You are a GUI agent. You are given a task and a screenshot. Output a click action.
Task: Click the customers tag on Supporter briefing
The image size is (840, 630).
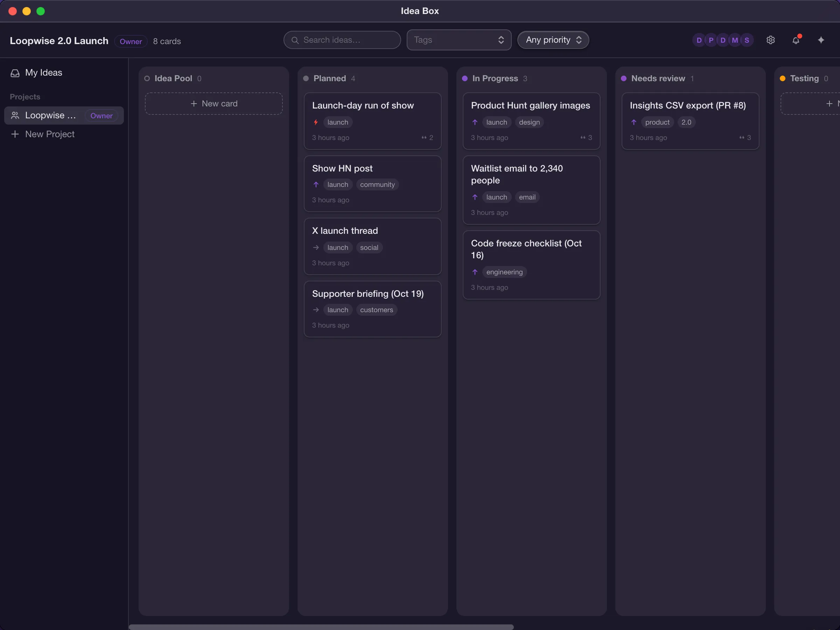point(376,310)
